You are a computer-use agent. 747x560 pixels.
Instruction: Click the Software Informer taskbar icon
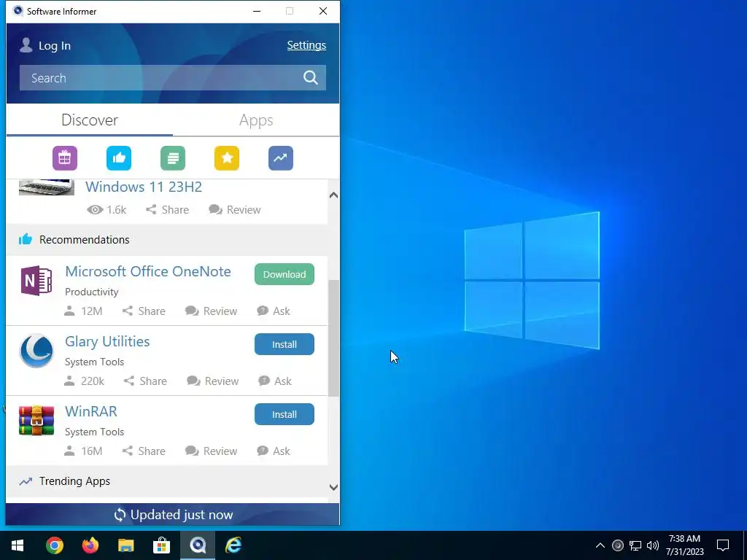click(x=197, y=545)
